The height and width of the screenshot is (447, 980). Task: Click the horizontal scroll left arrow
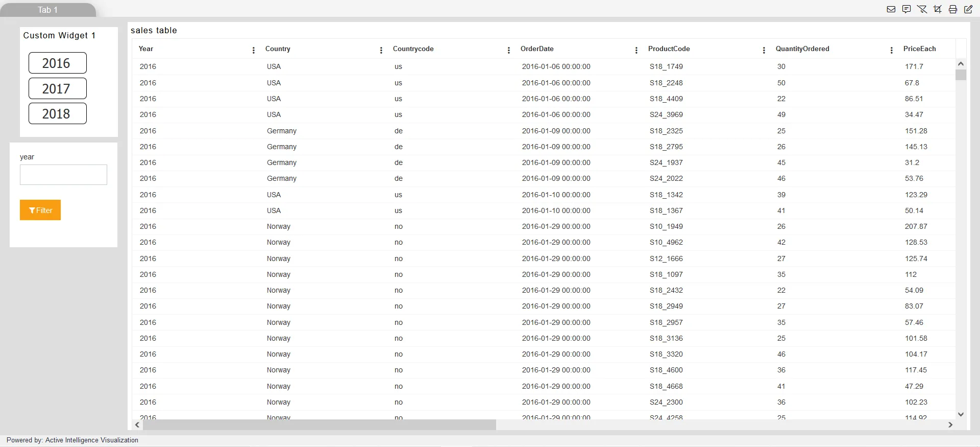click(137, 425)
